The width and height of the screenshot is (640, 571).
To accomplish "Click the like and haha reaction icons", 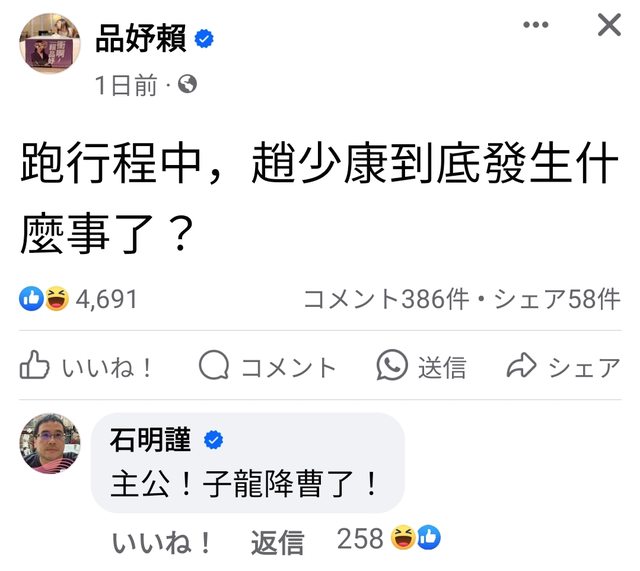I will tap(44, 299).
